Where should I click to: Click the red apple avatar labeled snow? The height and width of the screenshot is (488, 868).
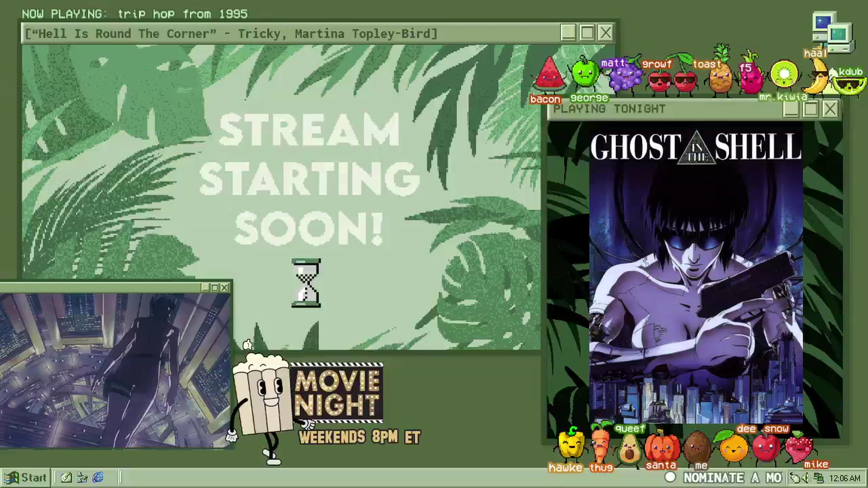(x=765, y=447)
